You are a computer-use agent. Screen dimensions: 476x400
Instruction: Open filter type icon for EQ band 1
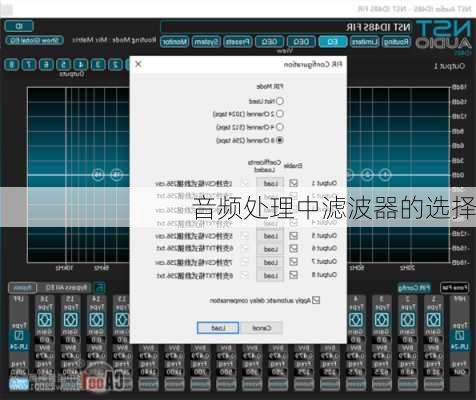(433, 319)
